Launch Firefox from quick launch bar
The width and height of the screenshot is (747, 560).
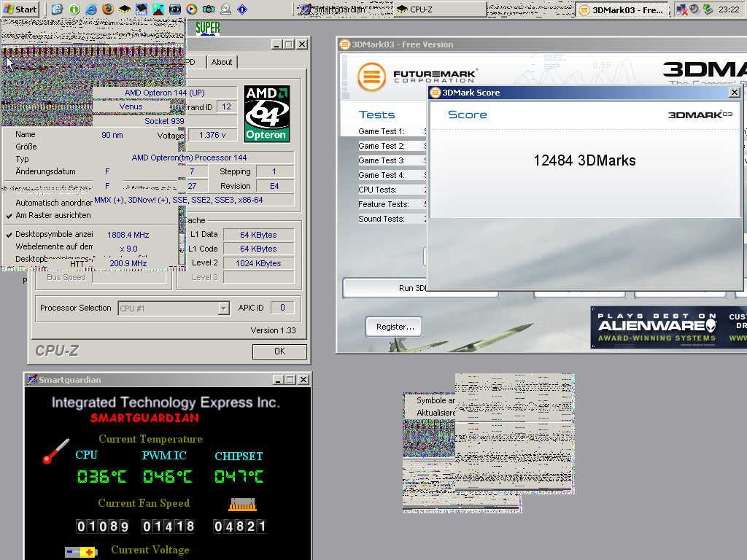point(108,9)
